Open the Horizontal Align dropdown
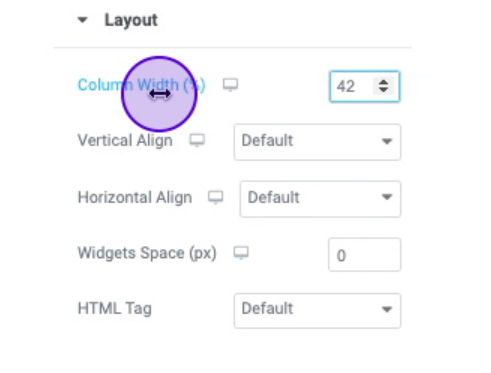The image size is (491, 373). pos(320,199)
